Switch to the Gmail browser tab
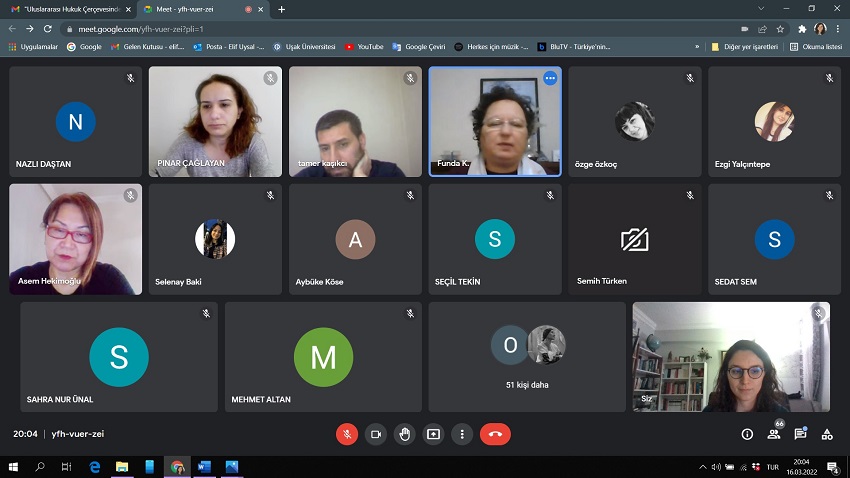Viewport: 850px width, 478px height. click(x=68, y=9)
